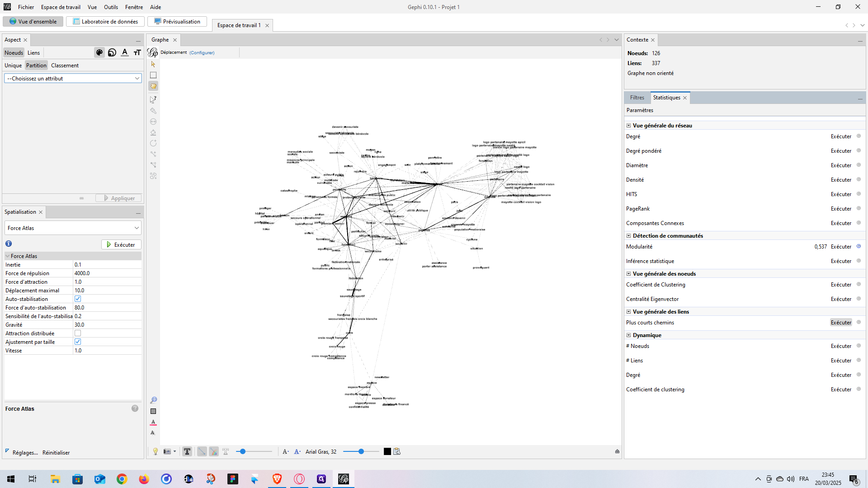Screen dimensions: 868x488
Task: Switch to the Filtres tab
Action: 637,98
